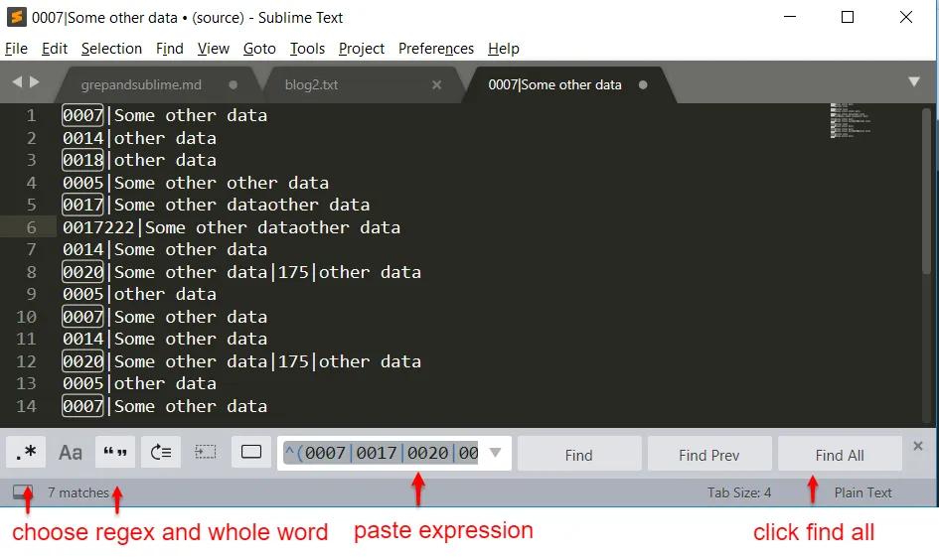Toggle the side bar icon in status bar
Image resolution: width=939 pixels, height=560 pixels.
pos(23,492)
